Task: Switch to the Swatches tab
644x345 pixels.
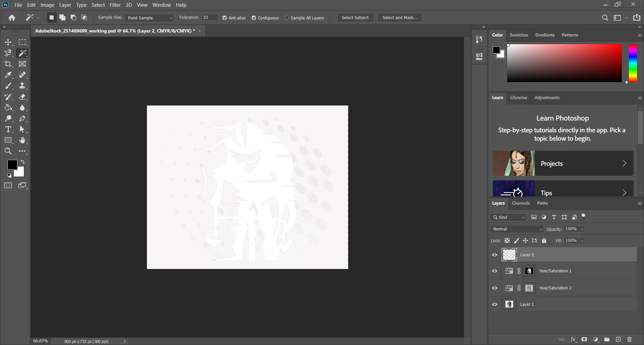Action: click(519, 35)
